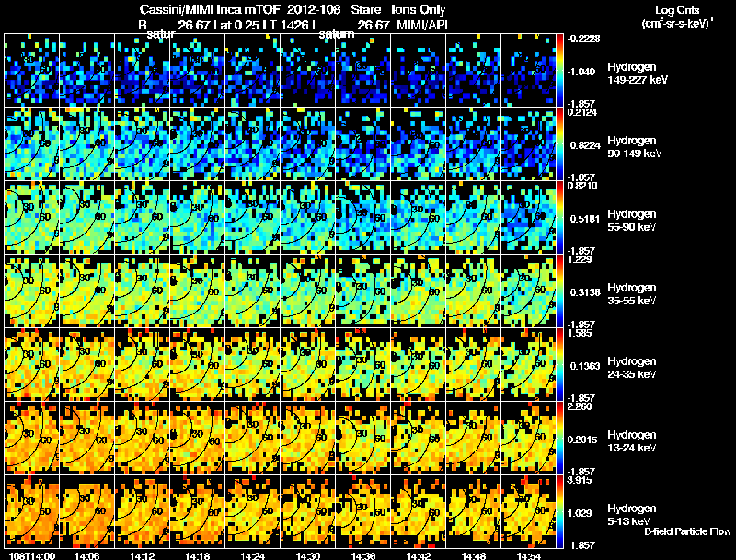Click the 14:36 time axis label
Viewport: 736px width, 560px height.
[363, 556]
